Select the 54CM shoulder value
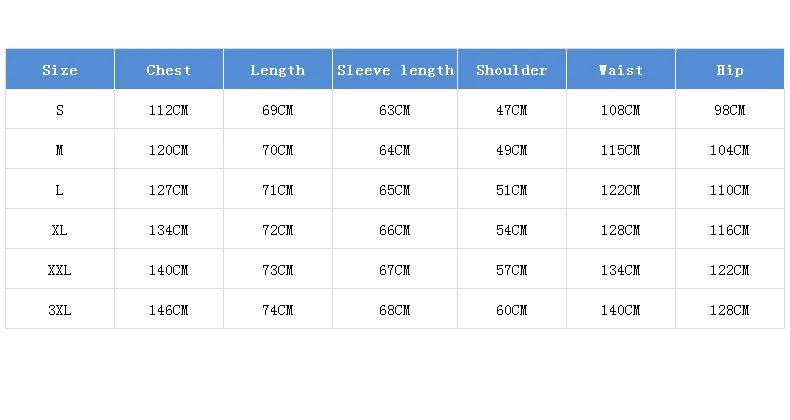This screenshot has width=790, height=420. 511,230
